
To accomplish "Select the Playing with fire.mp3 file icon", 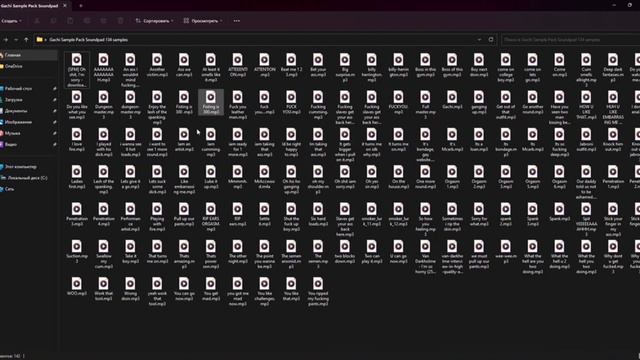I will tap(157, 209).
